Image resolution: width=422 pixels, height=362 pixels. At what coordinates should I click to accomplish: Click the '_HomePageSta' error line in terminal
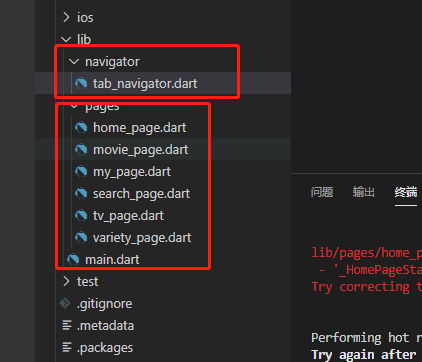370,270
